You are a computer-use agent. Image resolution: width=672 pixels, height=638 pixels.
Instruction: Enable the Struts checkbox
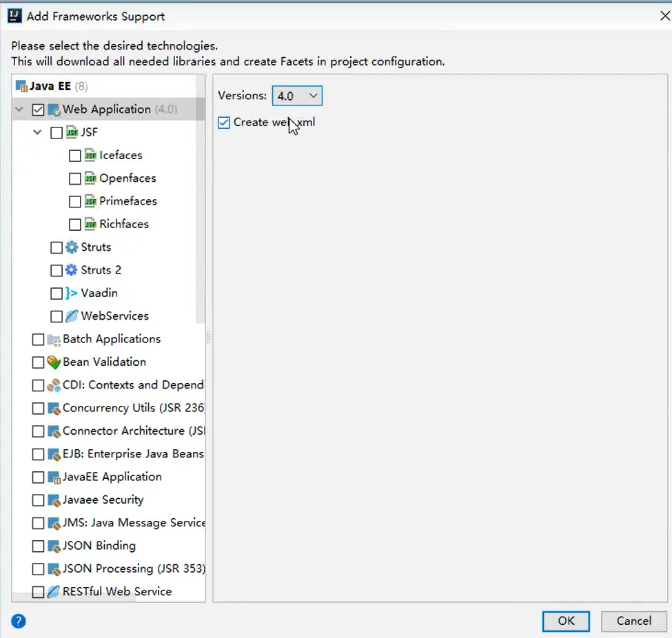coord(57,247)
